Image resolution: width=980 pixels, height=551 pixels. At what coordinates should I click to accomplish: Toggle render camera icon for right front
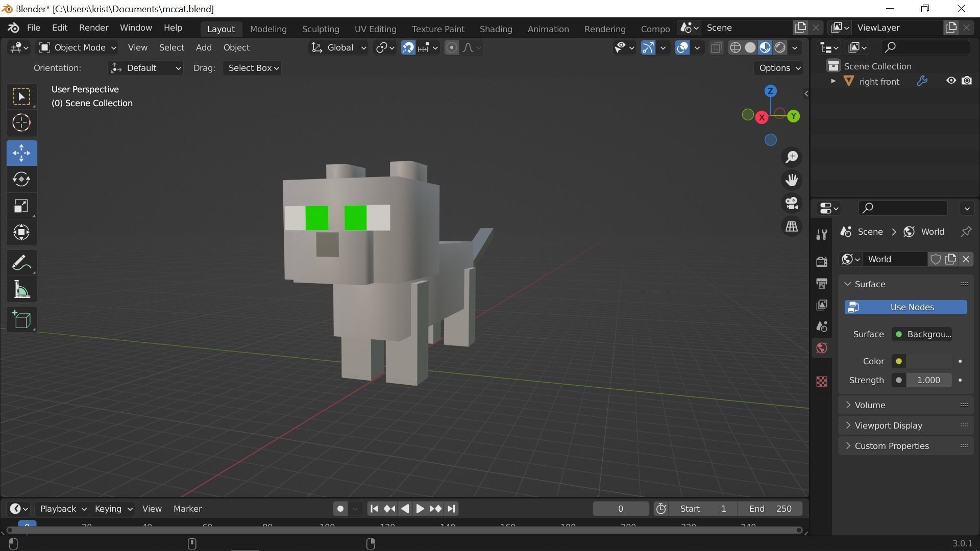click(x=966, y=81)
